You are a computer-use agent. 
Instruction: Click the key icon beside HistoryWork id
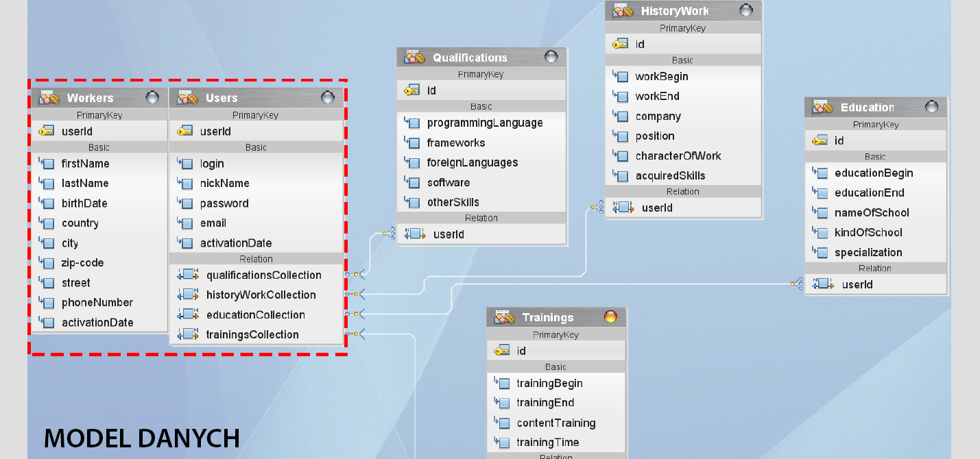[x=621, y=44]
